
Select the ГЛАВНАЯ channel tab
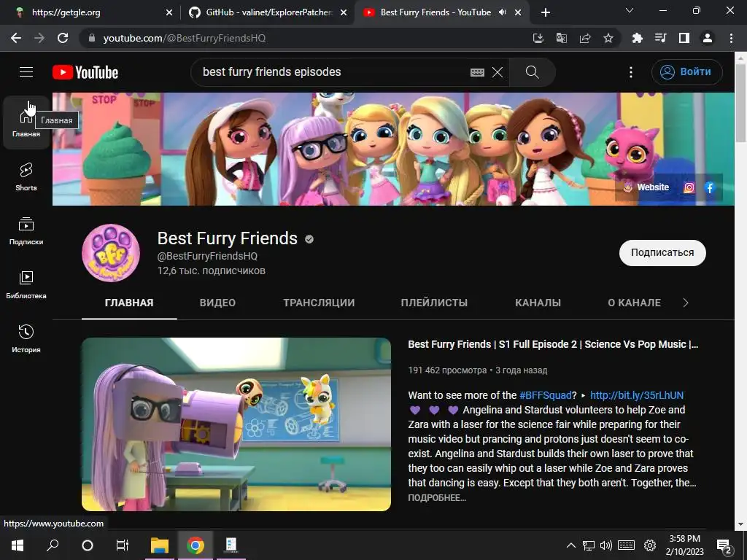coord(129,303)
